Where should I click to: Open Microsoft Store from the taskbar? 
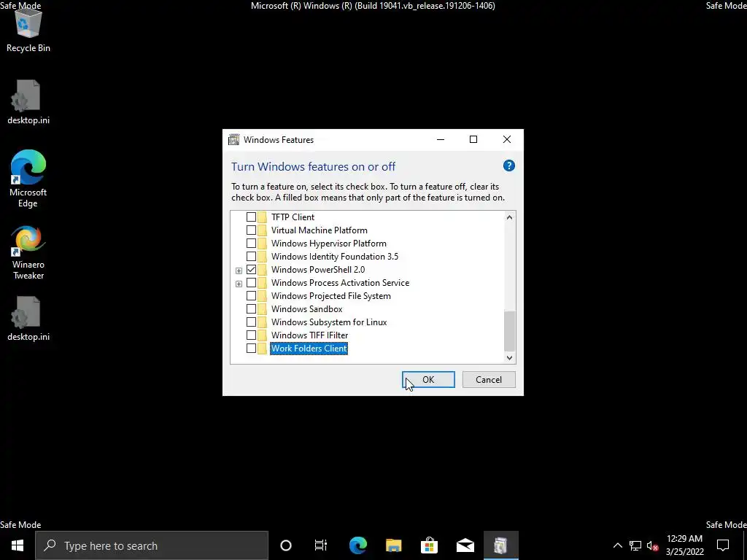click(429, 545)
